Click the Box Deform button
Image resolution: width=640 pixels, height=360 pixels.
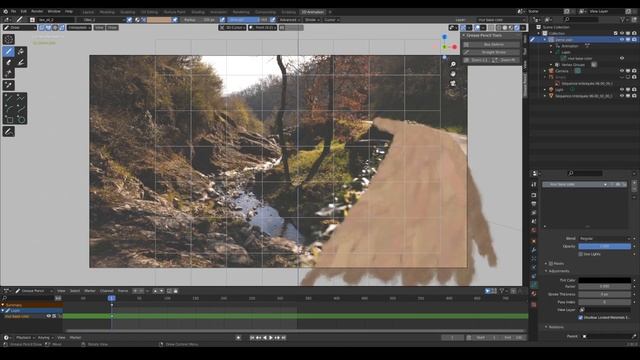(491, 44)
